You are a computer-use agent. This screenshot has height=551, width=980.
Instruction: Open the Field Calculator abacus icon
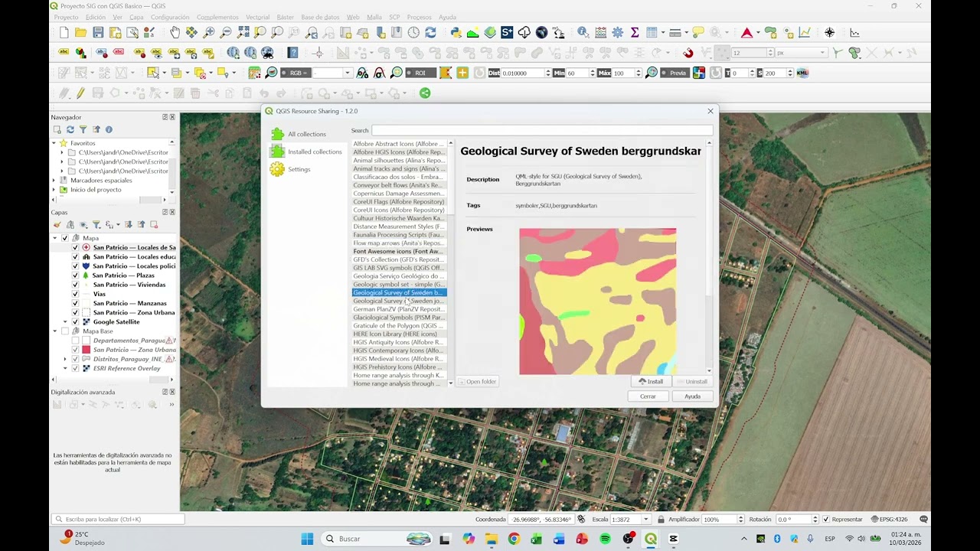pos(601,32)
